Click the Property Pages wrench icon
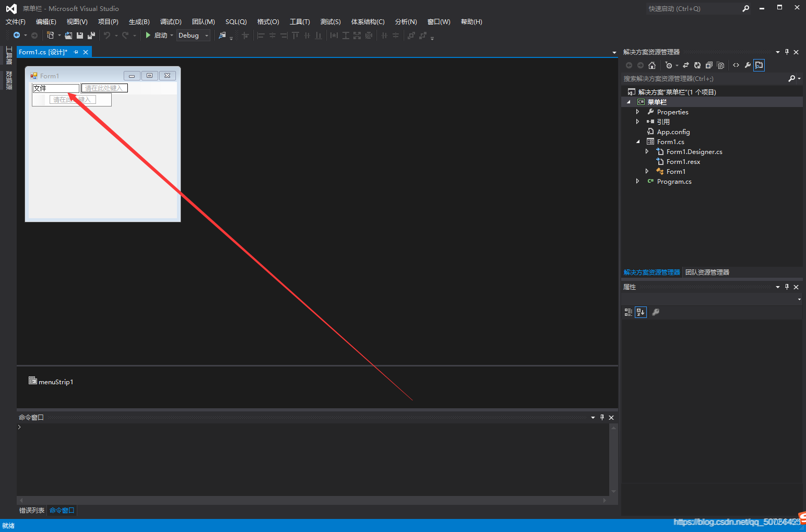Screen dimensions: 806x532 tap(656, 312)
